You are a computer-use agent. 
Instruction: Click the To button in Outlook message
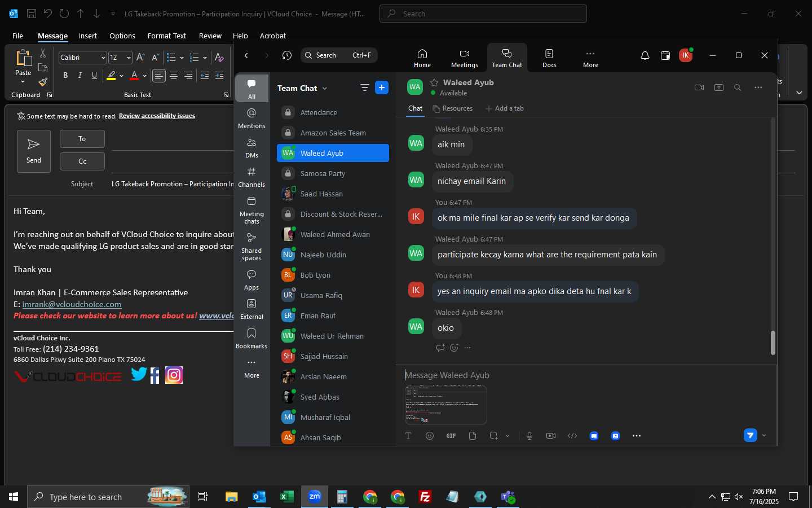coord(82,139)
